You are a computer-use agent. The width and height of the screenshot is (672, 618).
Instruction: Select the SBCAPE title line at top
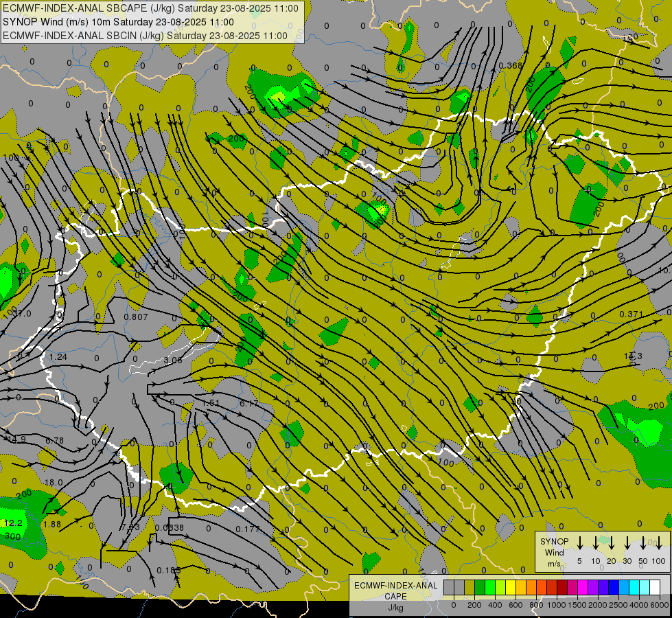pyautogui.click(x=150, y=8)
